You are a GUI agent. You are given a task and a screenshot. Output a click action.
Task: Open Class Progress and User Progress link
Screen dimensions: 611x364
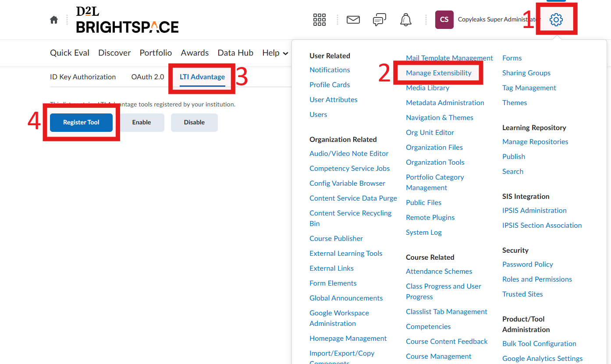(x=444, y=292)
